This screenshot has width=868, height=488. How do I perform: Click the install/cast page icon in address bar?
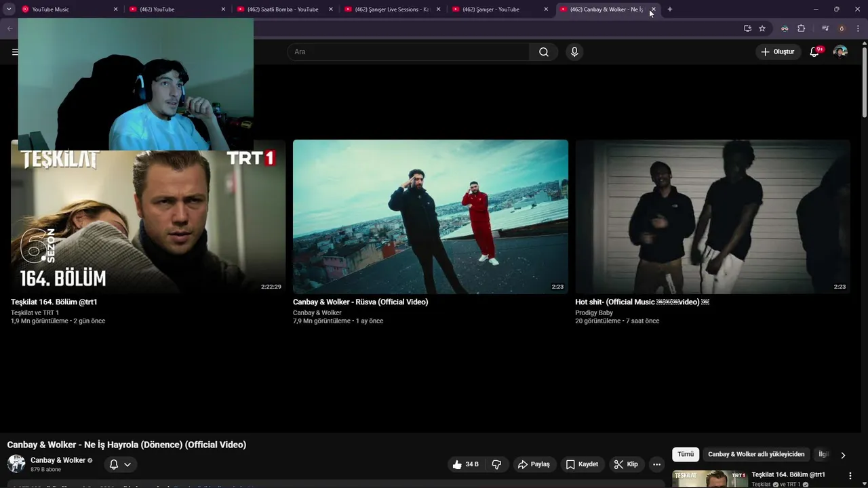(x=747, y=28)
